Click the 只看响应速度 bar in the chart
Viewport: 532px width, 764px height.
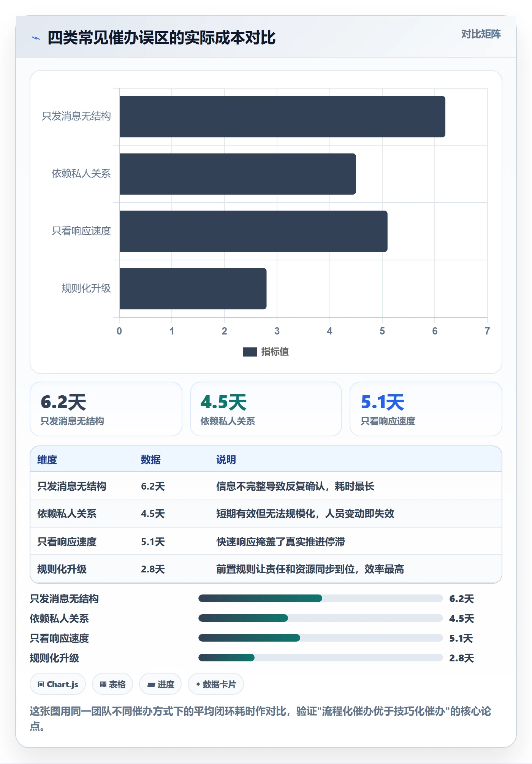coord(253,231)
